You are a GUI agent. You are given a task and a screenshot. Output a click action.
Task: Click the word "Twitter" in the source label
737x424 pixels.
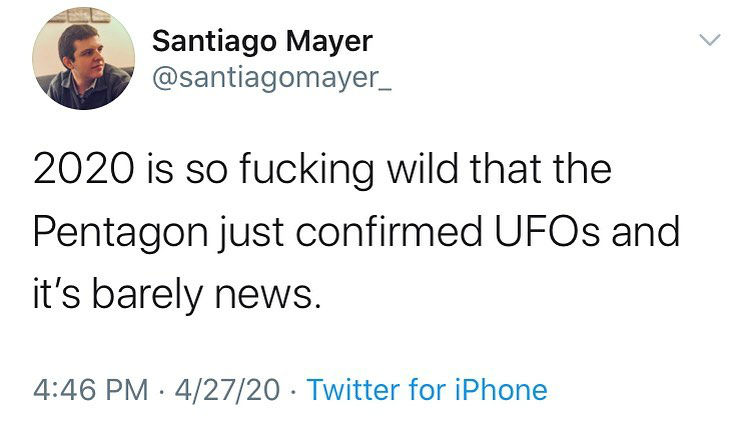[x=351, y=389]
